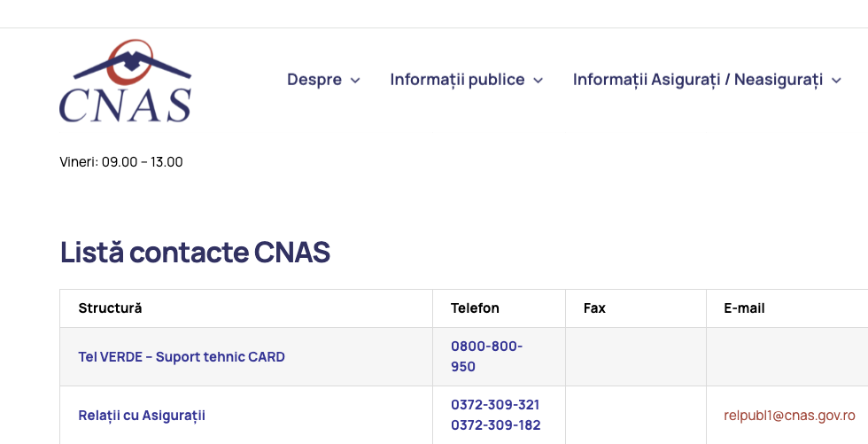
Task: Click the Relații cu Asigurații entry
Action: coord(142,415)
